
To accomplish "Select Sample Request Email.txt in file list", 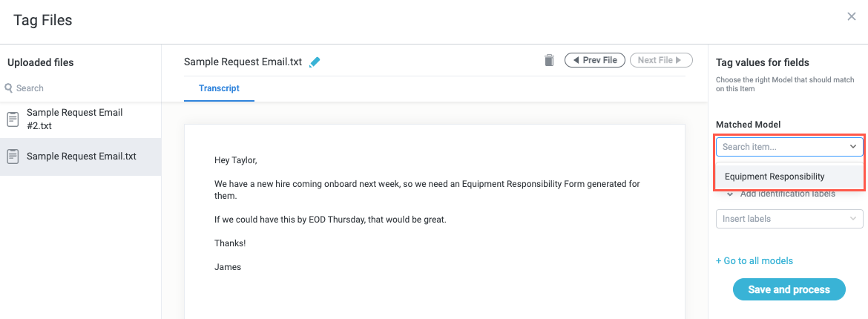I will 81,157.
